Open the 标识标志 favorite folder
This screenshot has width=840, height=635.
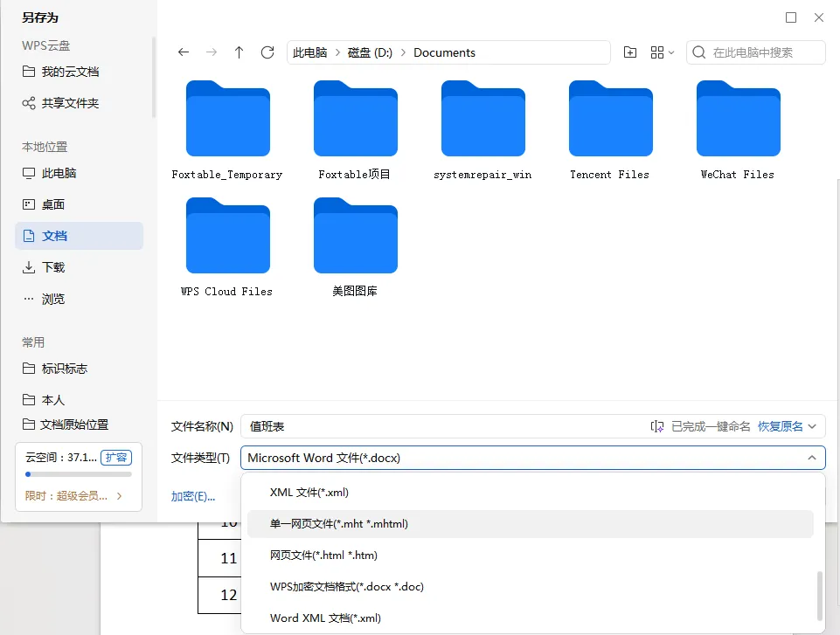(80, 369)
